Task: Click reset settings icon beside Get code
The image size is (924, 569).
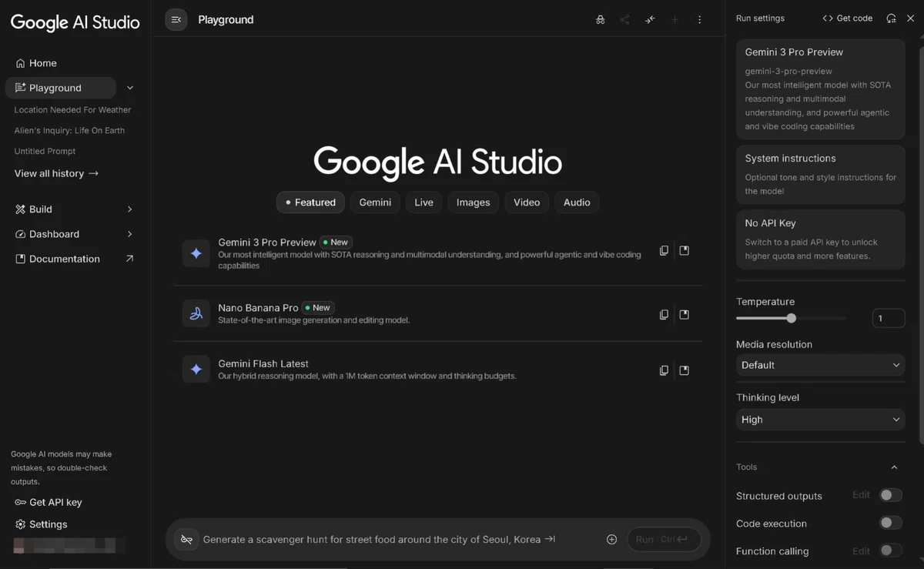Action: [x=891, y=18]
